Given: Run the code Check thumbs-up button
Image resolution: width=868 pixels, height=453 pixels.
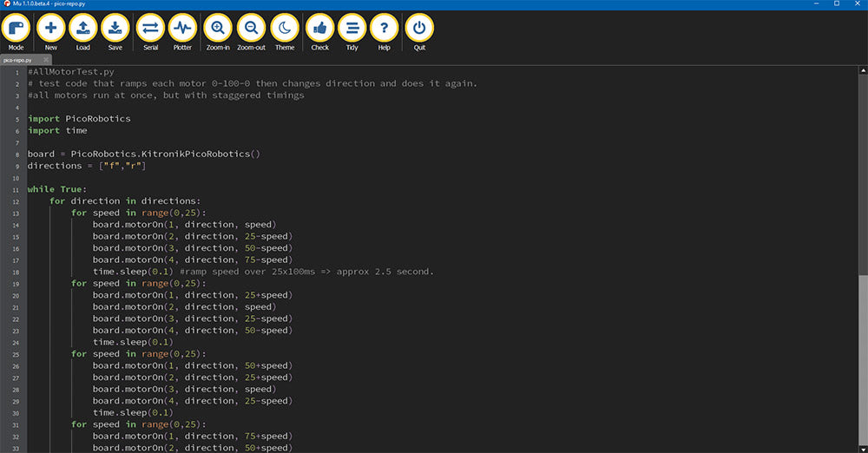Looking at the screenshot, I should click(x=320, y=29).
